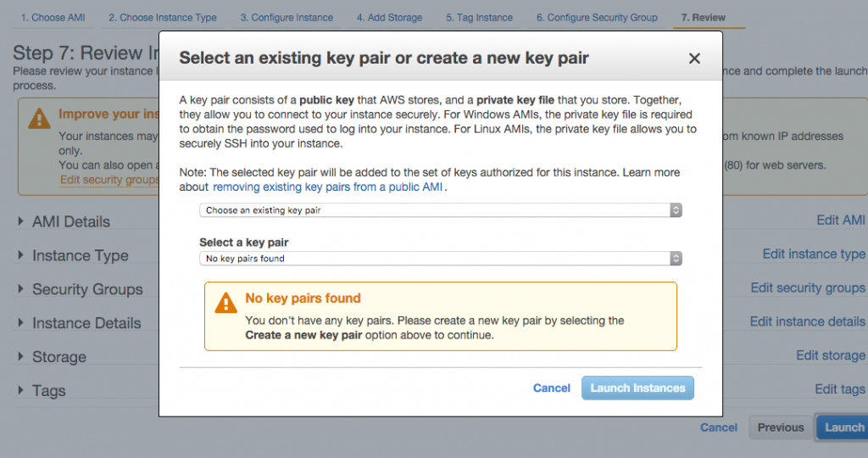Click the Edit storage link
Viewport: 868px width, 458px height.
[831, 355]
